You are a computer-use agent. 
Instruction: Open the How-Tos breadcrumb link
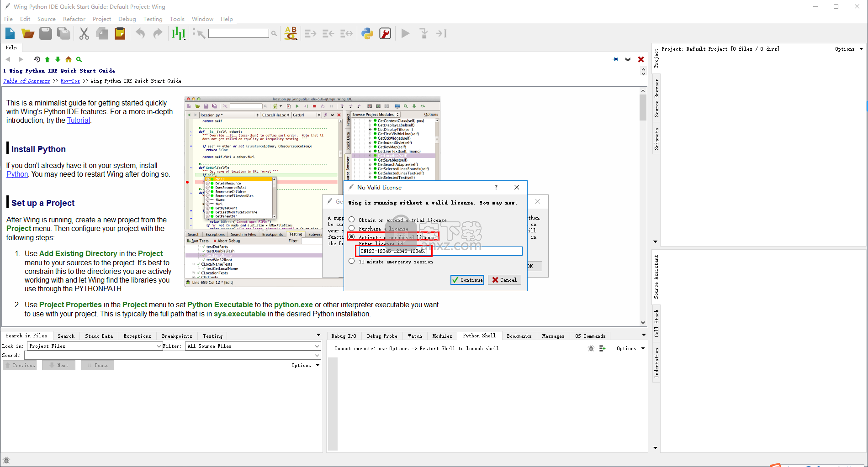[70, 81]
